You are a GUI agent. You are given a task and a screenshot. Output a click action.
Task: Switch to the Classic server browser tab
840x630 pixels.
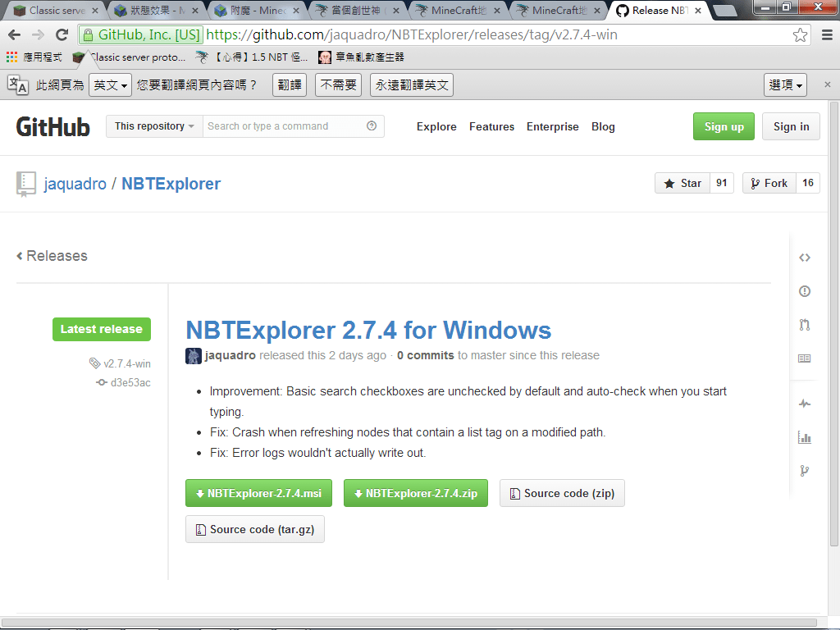coord(53,11)
